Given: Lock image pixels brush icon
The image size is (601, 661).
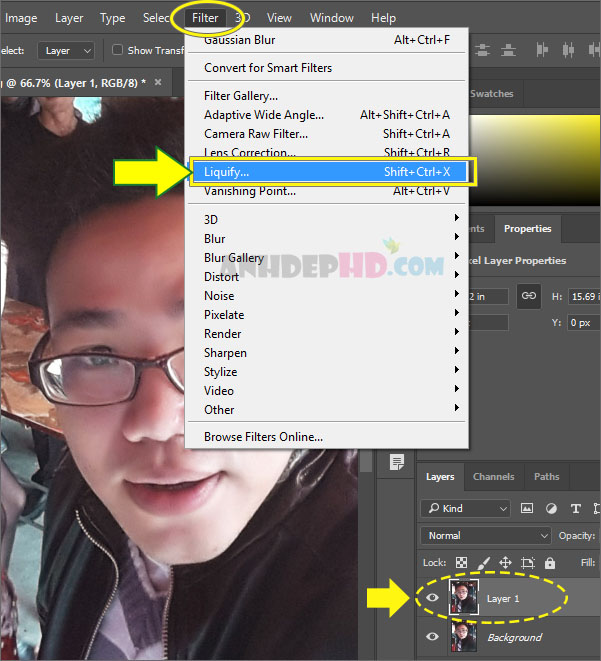Looking at the screenshot, I should click(484, 562).
